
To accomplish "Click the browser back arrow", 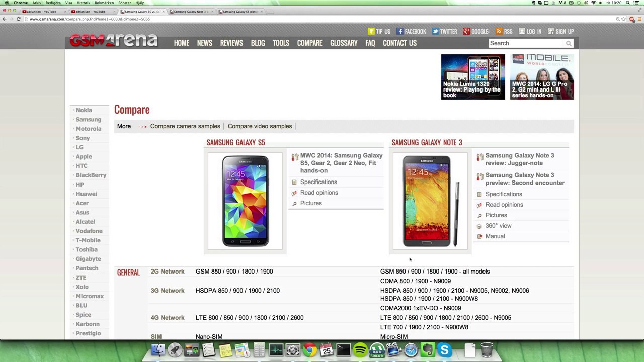I will 4,19.
